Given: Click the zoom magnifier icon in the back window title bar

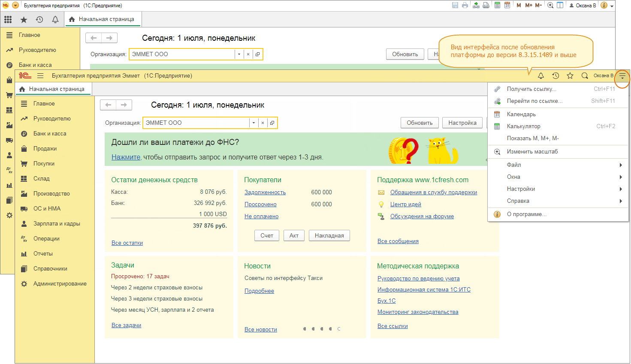Looking at the screenshot, I should [550, 5].
